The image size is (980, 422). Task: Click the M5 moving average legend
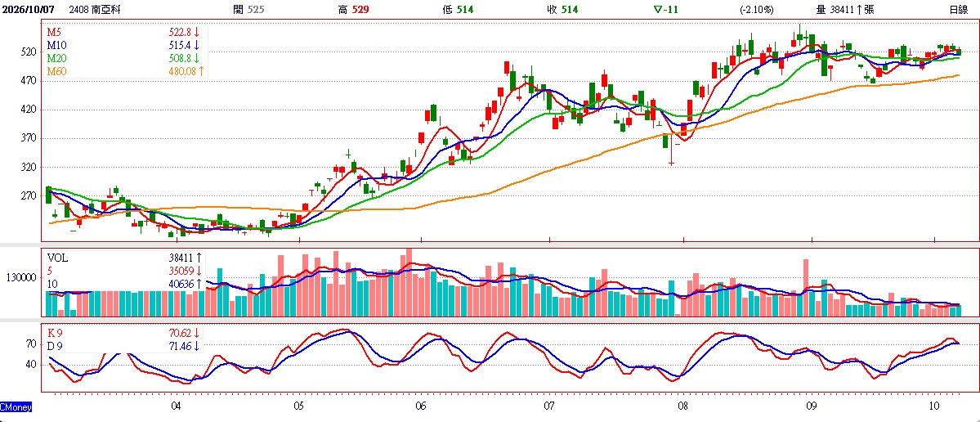point(55,33)
